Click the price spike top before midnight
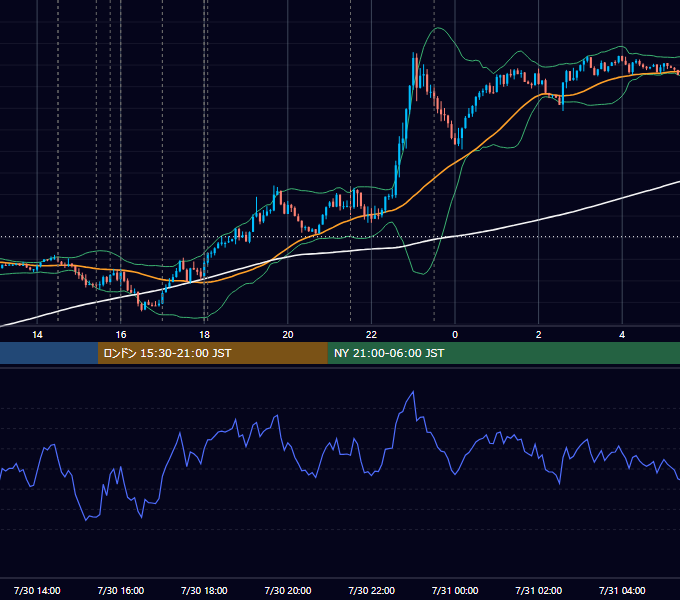Image resolution: width=680 pixels, height=600 pixels. pyautogui.click(x=414, y=55)
